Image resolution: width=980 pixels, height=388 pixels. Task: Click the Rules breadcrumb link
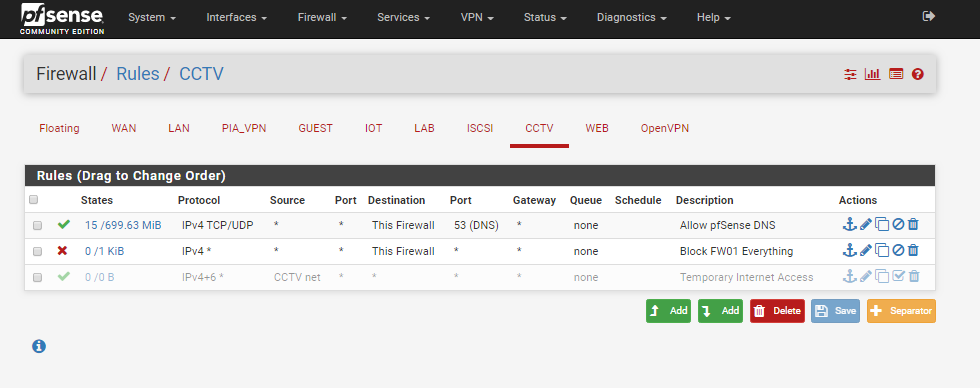coord(138,74)
